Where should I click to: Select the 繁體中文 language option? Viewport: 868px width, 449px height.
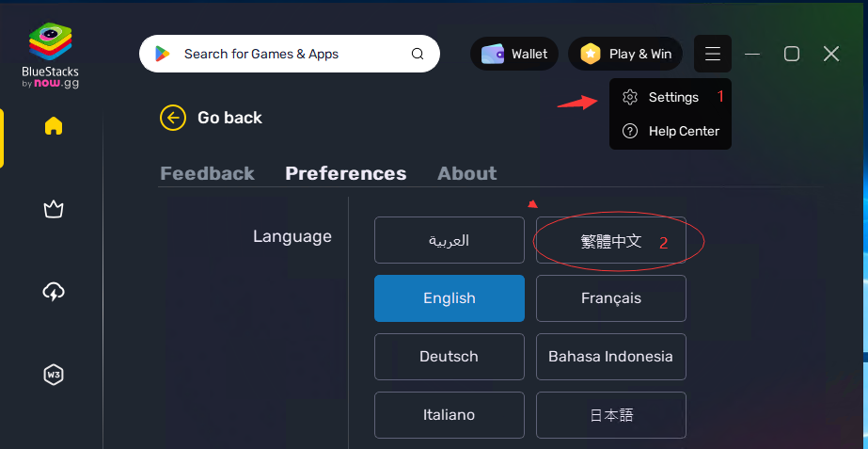611,240
